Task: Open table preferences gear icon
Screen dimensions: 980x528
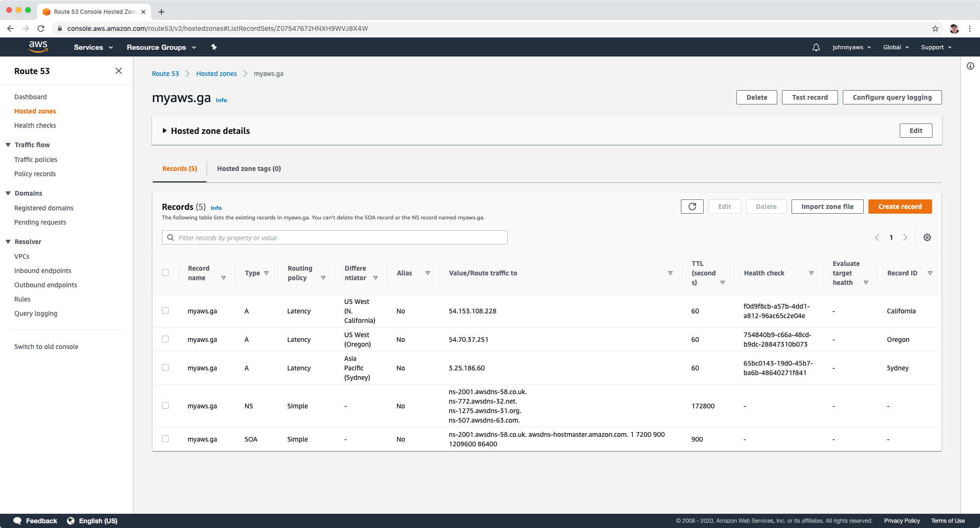Action: pos(927,237)
